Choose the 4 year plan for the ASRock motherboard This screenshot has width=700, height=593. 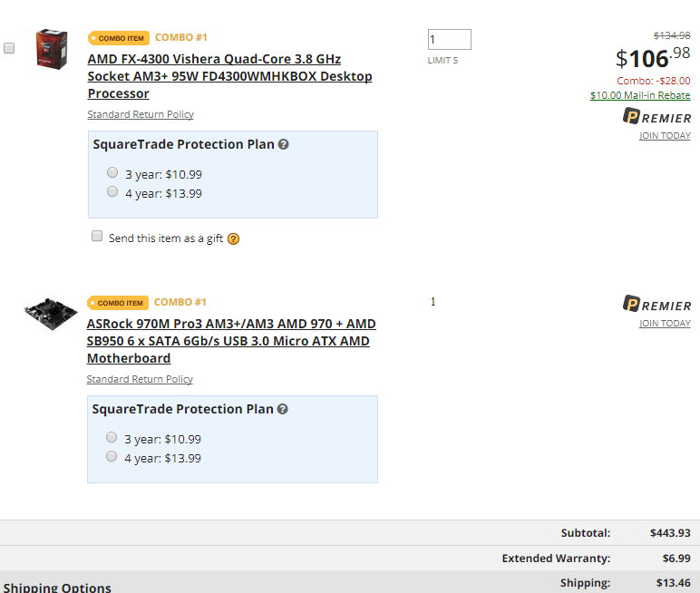(112, 456)
